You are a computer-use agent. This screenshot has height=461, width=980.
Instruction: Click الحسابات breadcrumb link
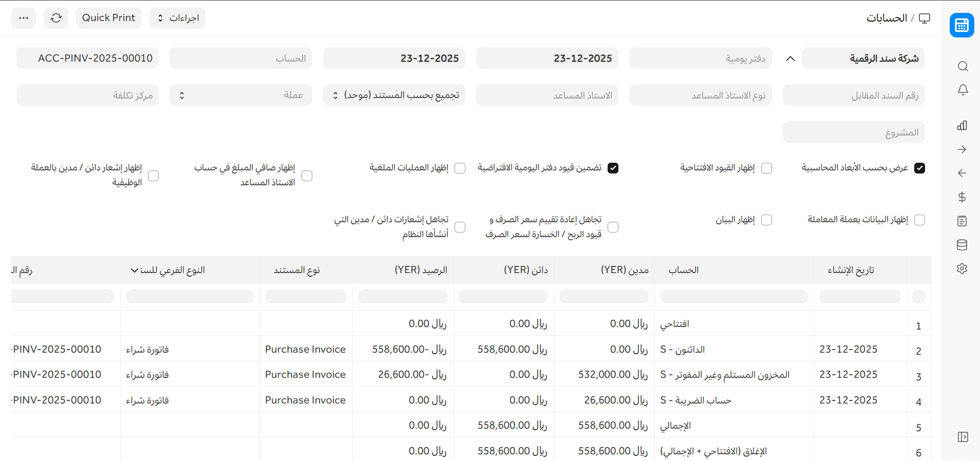(x=887, y=18)
